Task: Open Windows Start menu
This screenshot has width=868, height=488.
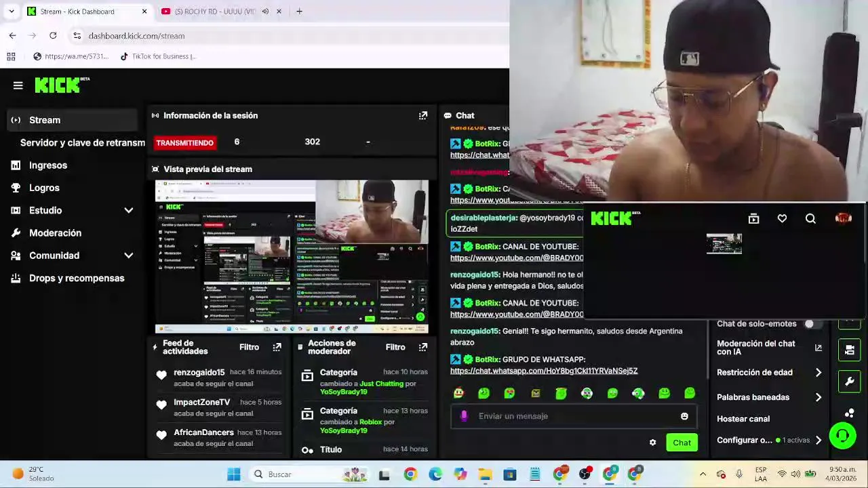Action: point(233,474)
